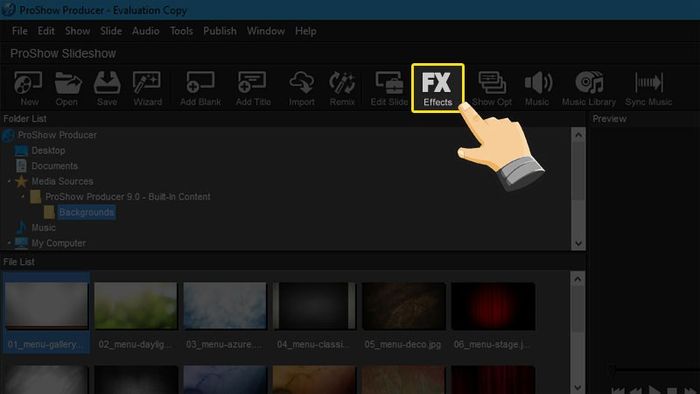Expand the My Computer node arrow

click(9, 243)
